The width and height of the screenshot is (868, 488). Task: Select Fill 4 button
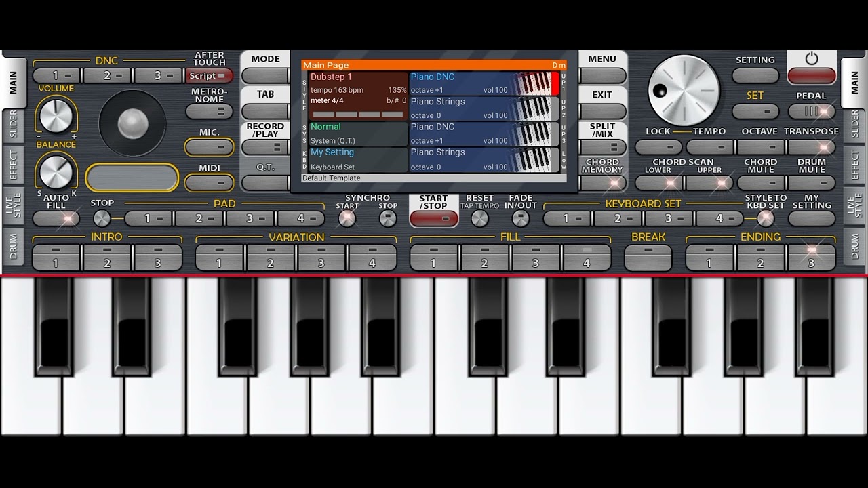tap(587, 258)
